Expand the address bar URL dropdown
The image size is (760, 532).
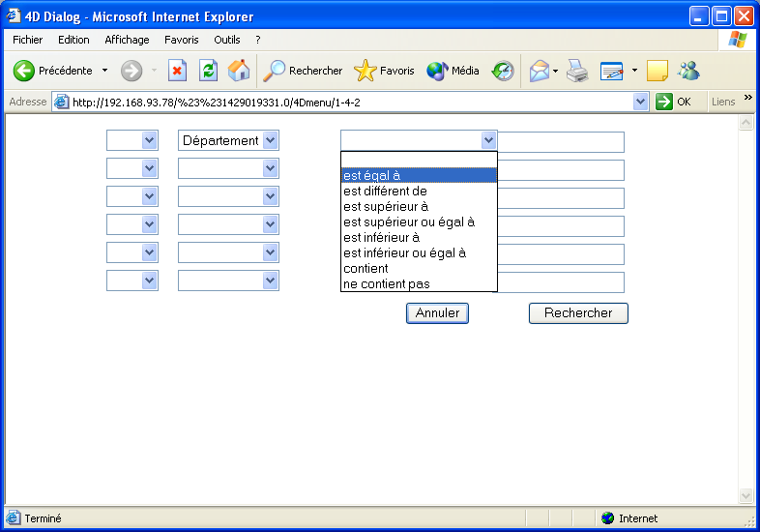pos(640,102)
